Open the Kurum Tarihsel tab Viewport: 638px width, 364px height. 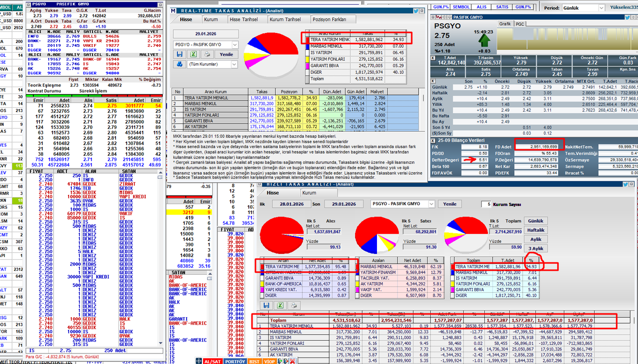tap(286, 19)
